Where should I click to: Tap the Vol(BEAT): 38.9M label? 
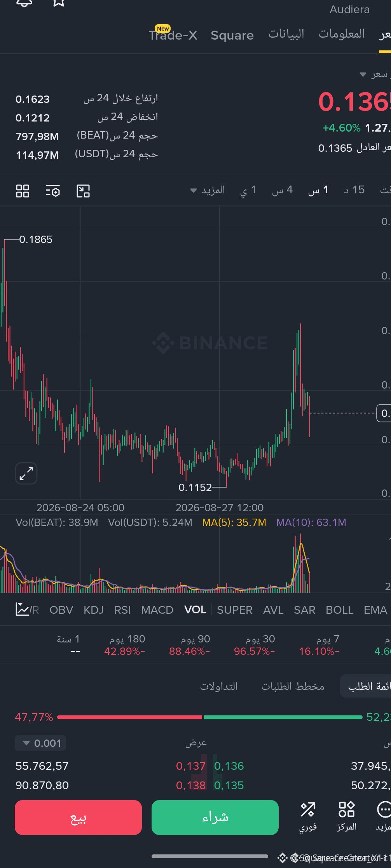tap(57, 523)
